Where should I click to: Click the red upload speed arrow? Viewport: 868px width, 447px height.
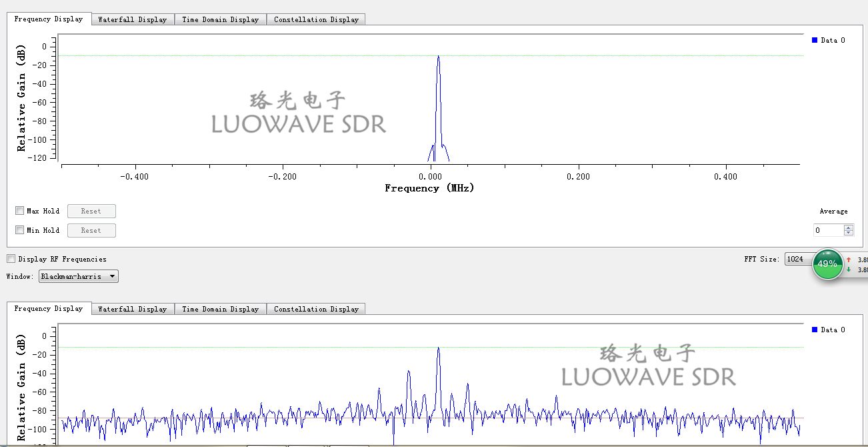[x=849, y=260]
